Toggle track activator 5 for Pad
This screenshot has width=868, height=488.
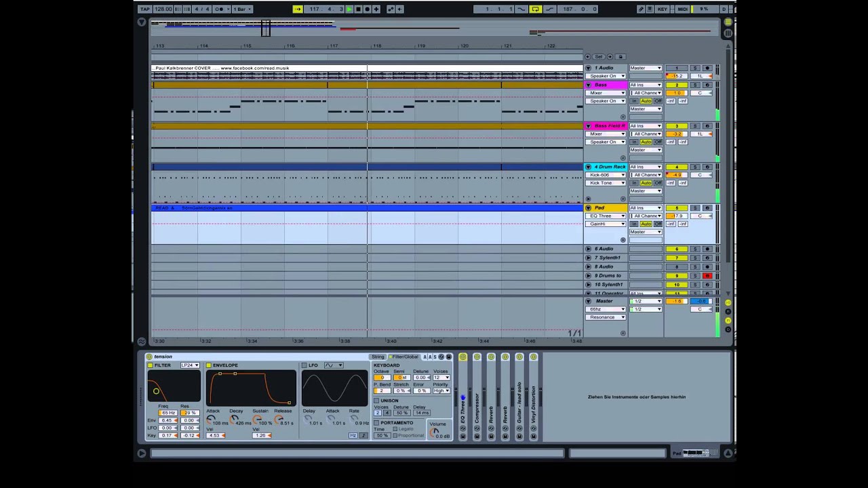tap(677, 208)
